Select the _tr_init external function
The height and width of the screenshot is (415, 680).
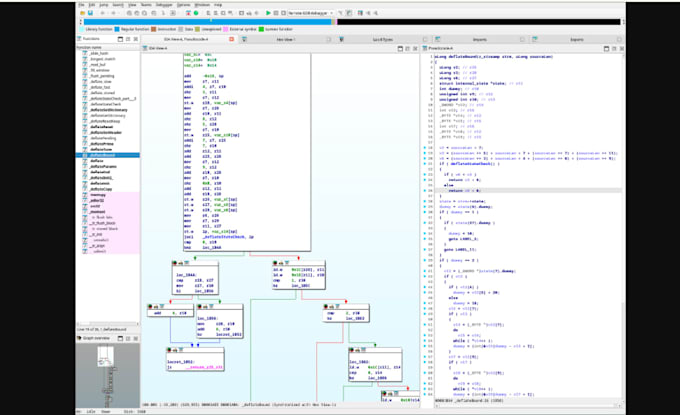[96, 234]
